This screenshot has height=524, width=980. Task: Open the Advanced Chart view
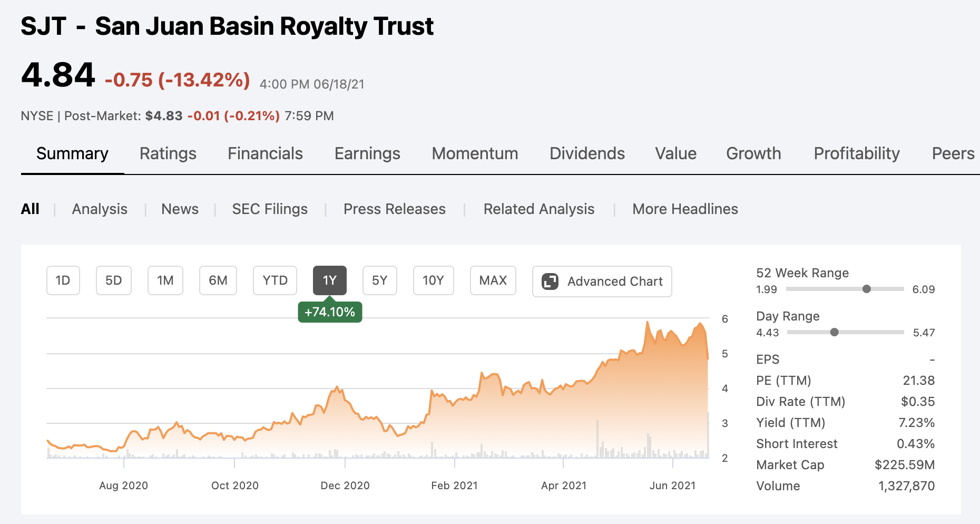[x=602, y=281]
